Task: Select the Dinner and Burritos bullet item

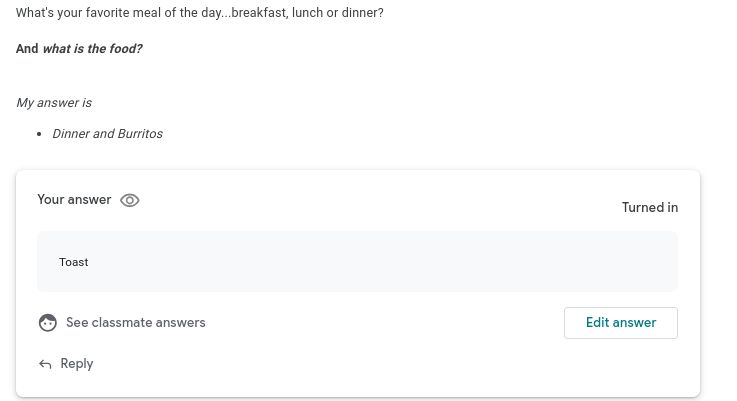Action: (107, 134)
